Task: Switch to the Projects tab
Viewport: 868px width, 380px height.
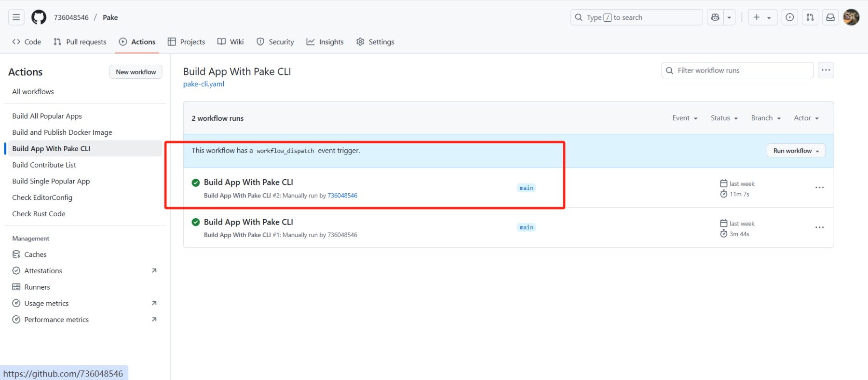Action: pos(187,42)
